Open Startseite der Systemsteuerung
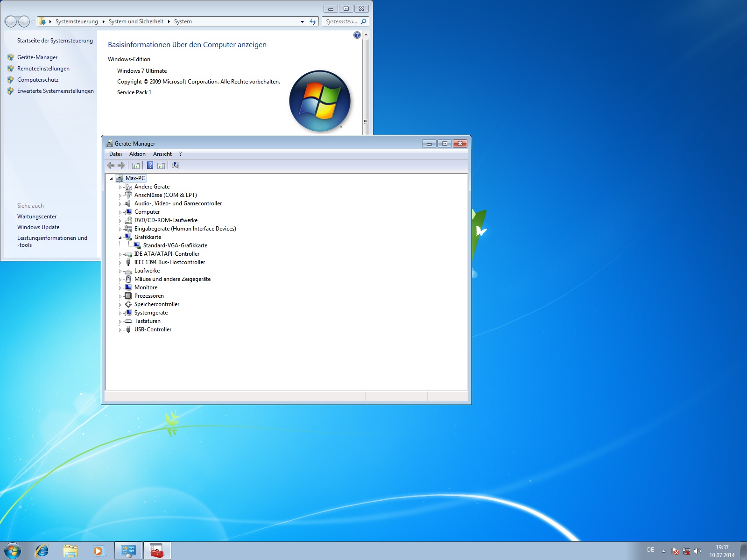This screenshot has width=747, height=560. (x=55, y=41)
